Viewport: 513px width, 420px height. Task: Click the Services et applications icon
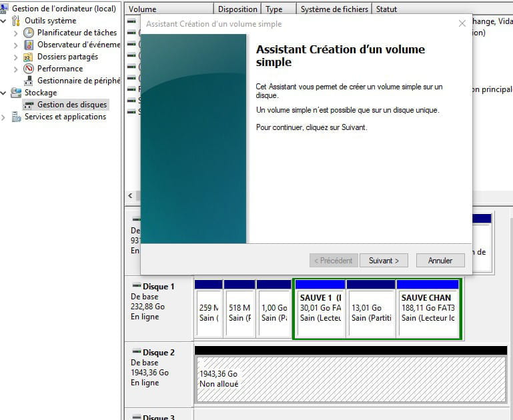point(16,117)
